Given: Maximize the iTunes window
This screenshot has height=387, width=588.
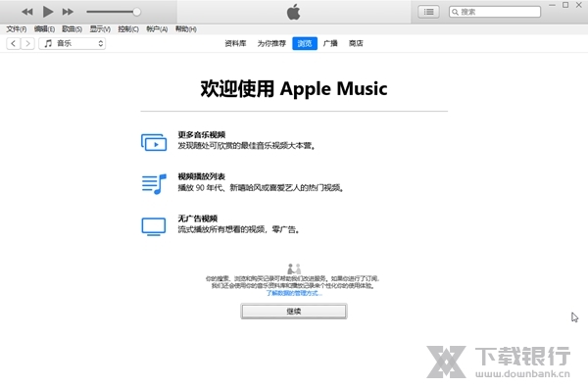Looking at the screenshot, I should coord(565,5).
